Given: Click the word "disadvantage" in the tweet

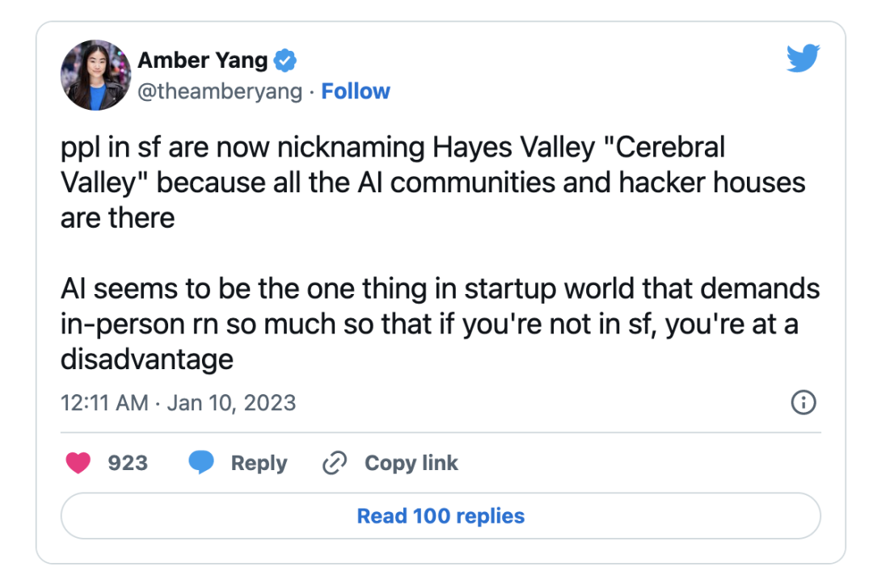Looking at the screenshot, I should pyautogui.click(x=147, y=359).
